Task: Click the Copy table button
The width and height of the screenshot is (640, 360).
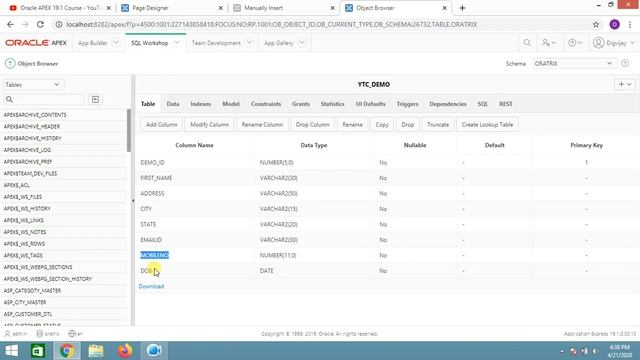Action: coord(382,124)
